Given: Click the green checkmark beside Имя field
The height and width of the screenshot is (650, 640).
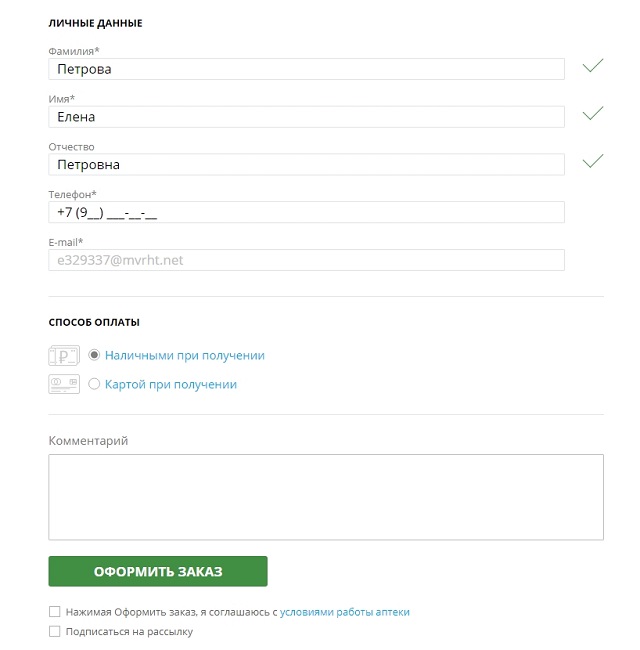Looking at the screenshot, I should (x=593, y=113).
